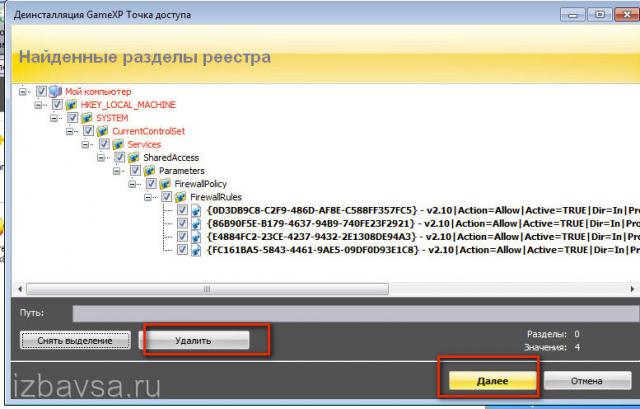
Task: Toggle the SharedAccess checkbox
Action: pyautogui.click(x=120, y=157)
